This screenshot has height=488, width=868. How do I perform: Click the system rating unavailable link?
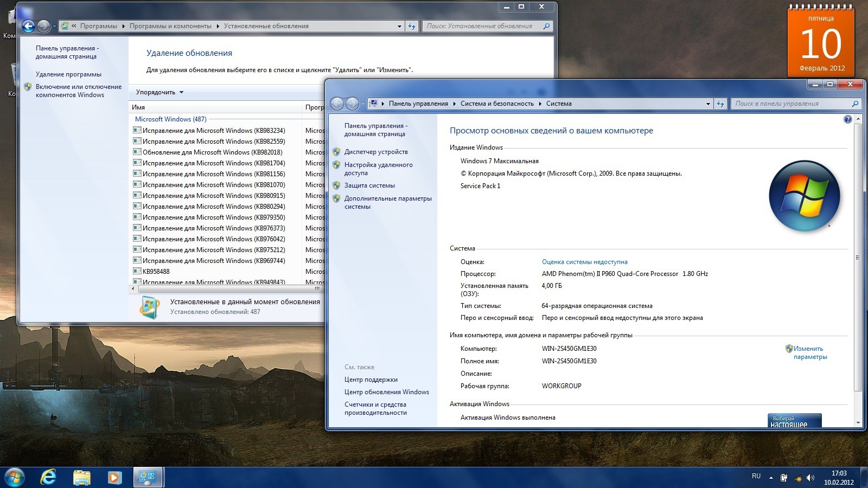[x=584, y=262]
